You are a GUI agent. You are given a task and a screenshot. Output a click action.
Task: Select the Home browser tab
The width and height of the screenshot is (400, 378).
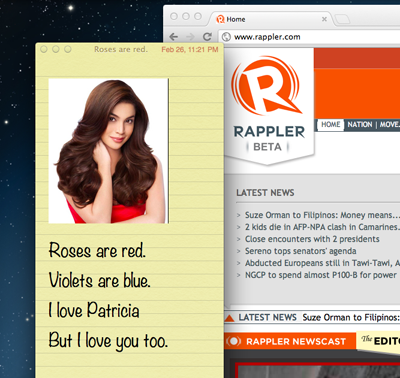click(270, 19)
